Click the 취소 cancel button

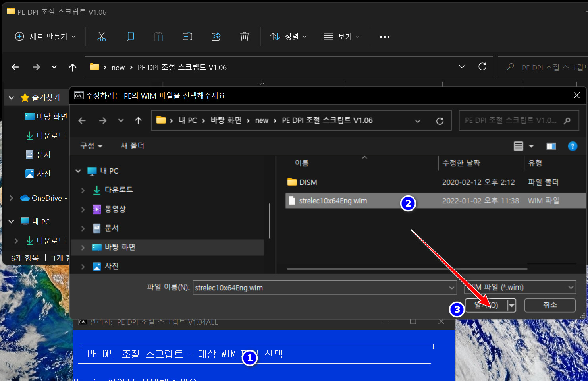click(x=550, y=305)
